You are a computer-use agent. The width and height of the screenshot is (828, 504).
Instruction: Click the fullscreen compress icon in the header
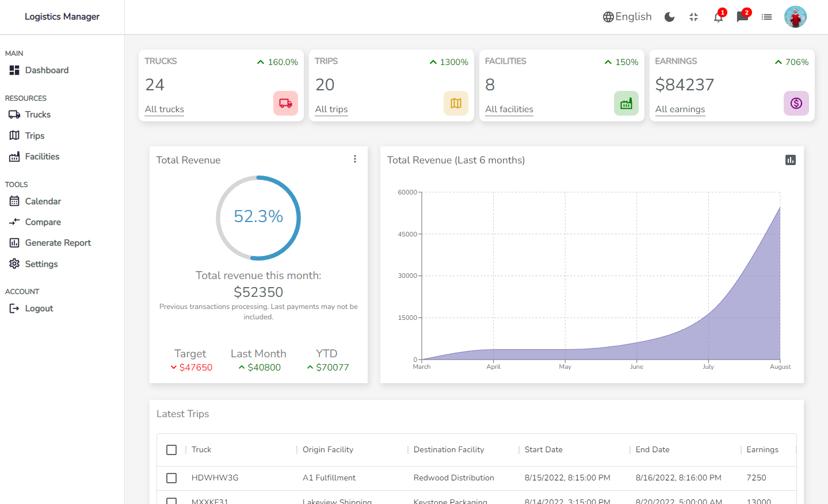click(693, 17)
